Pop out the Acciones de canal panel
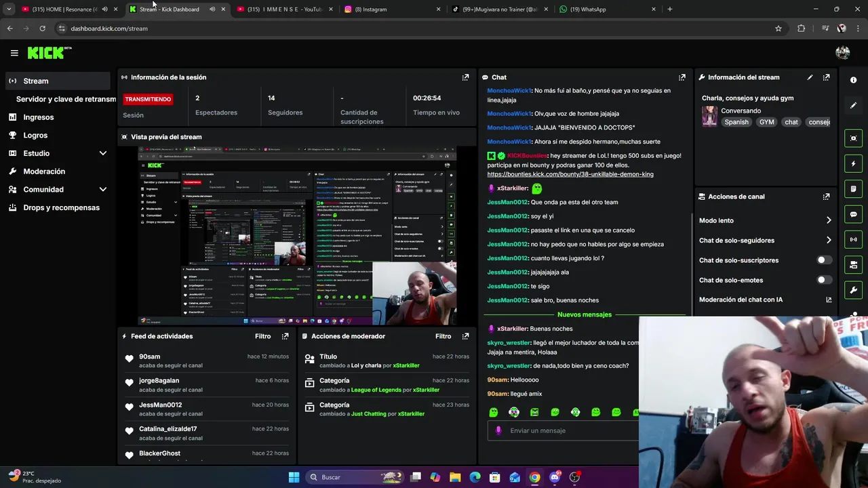Screen dimensions: 868x488 coord(826,197)
